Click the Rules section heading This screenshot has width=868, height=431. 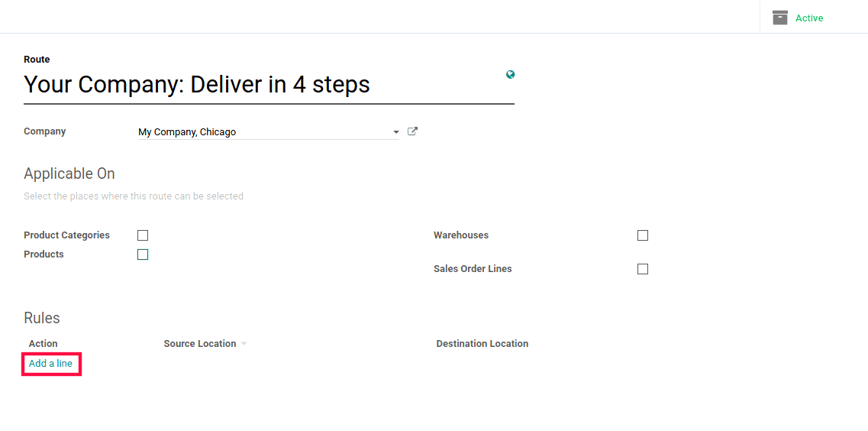(x=42, y=318)
